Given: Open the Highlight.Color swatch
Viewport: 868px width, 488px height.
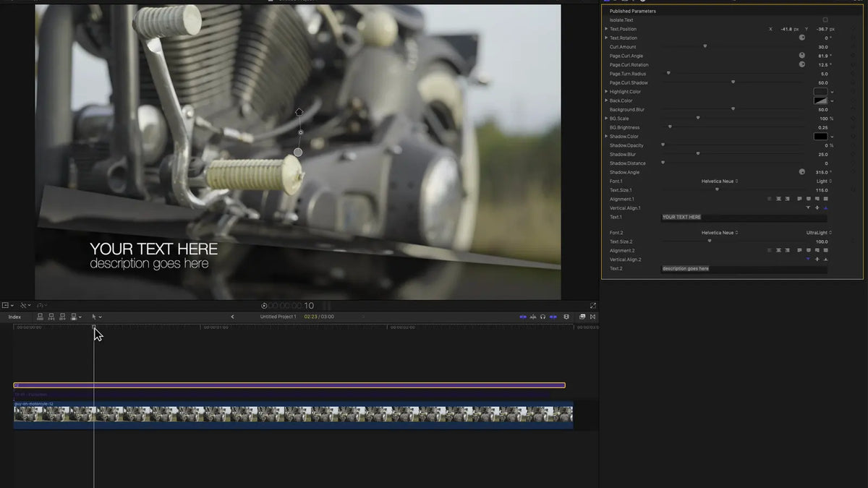Looking at the screenshot, I should [x=820, y=92].
